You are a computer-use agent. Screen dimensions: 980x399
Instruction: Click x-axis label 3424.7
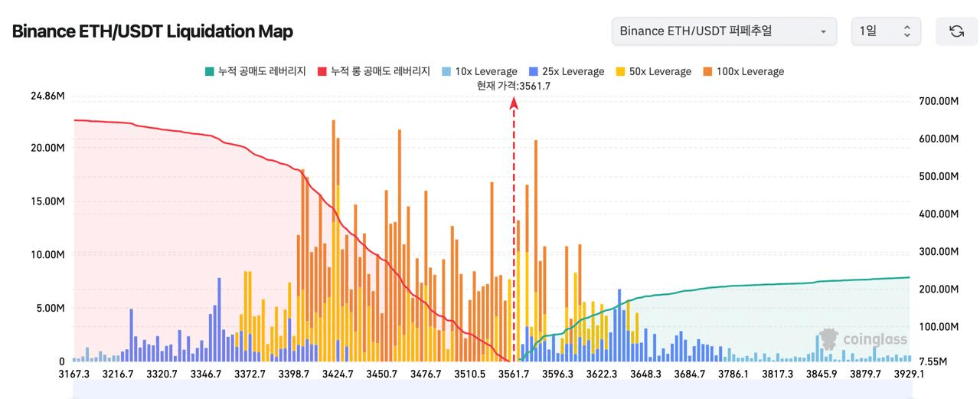click(338, 374)
